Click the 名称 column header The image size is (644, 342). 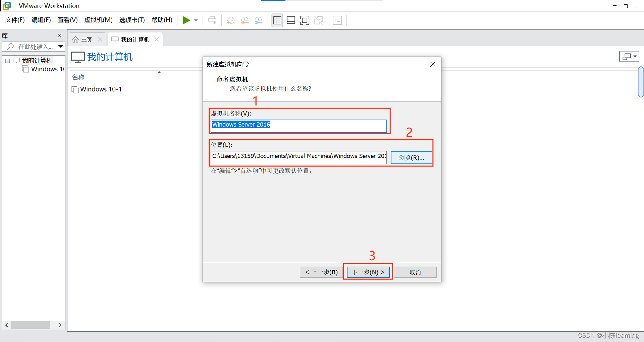78,77
